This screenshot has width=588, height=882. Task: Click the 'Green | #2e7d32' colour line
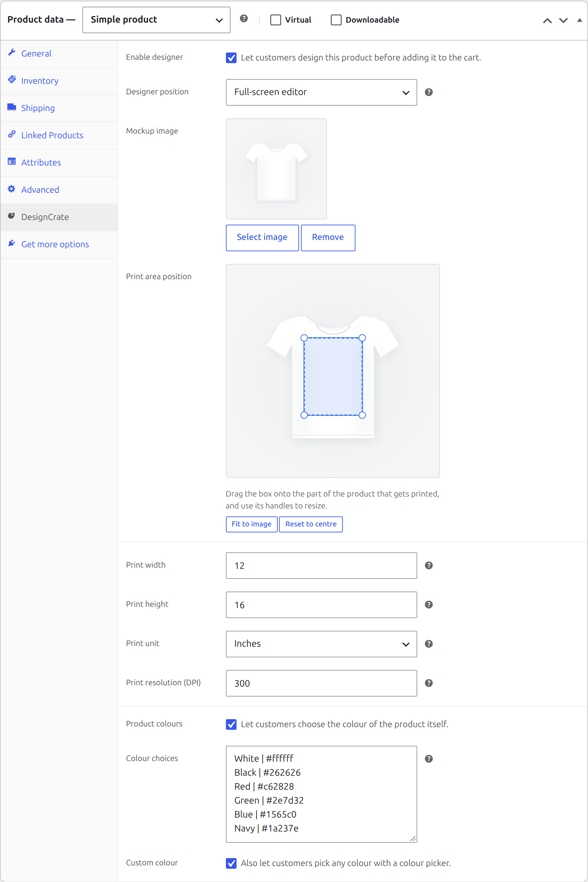point(269,801)
